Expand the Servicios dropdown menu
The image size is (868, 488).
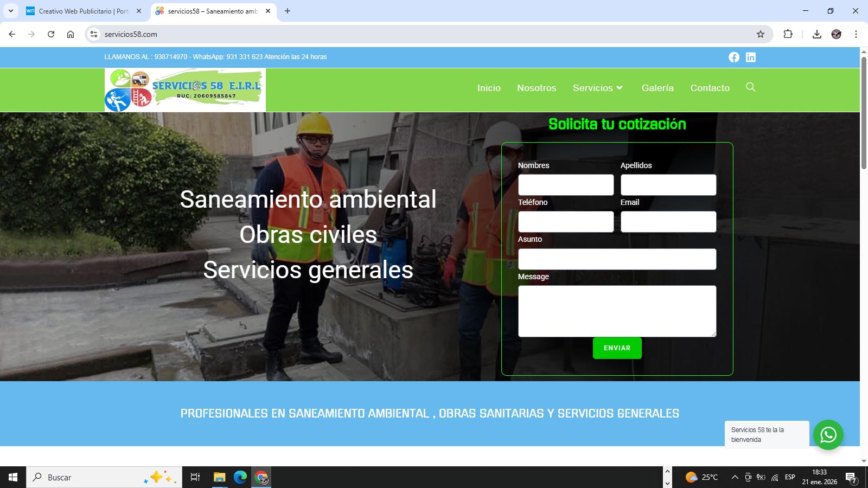598,88
